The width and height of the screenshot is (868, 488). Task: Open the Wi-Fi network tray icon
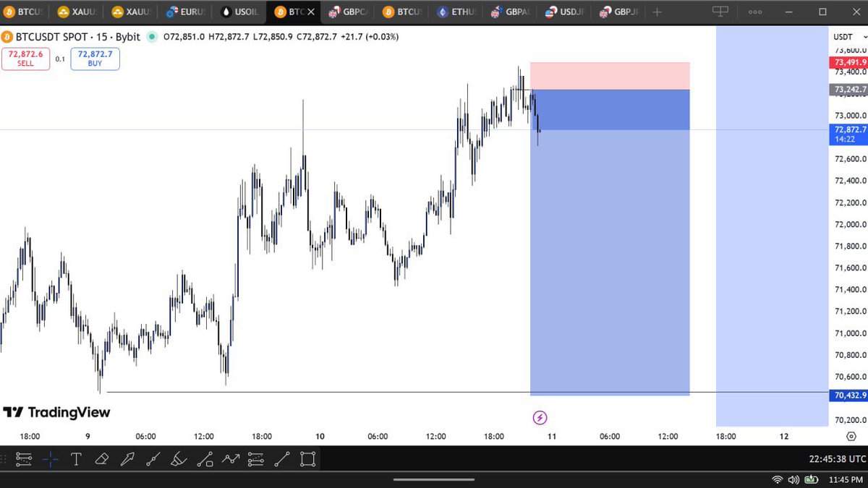777,479
